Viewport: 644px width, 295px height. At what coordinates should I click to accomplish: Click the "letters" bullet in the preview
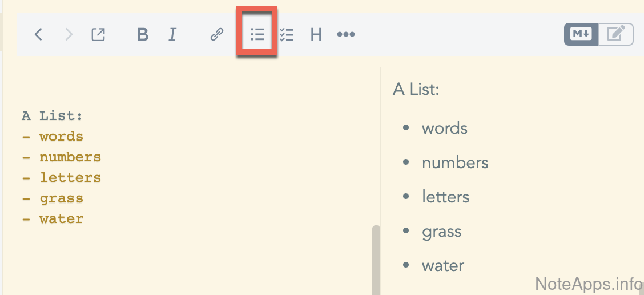pos(445,197)
